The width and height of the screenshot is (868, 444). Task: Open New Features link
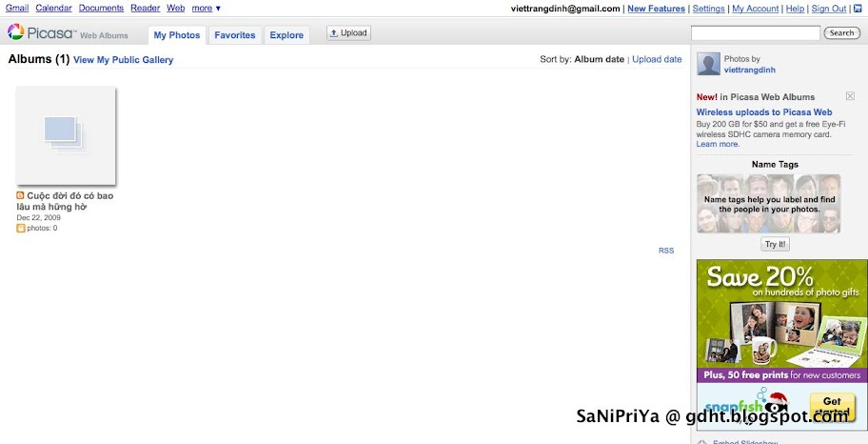tap(656, 9)
